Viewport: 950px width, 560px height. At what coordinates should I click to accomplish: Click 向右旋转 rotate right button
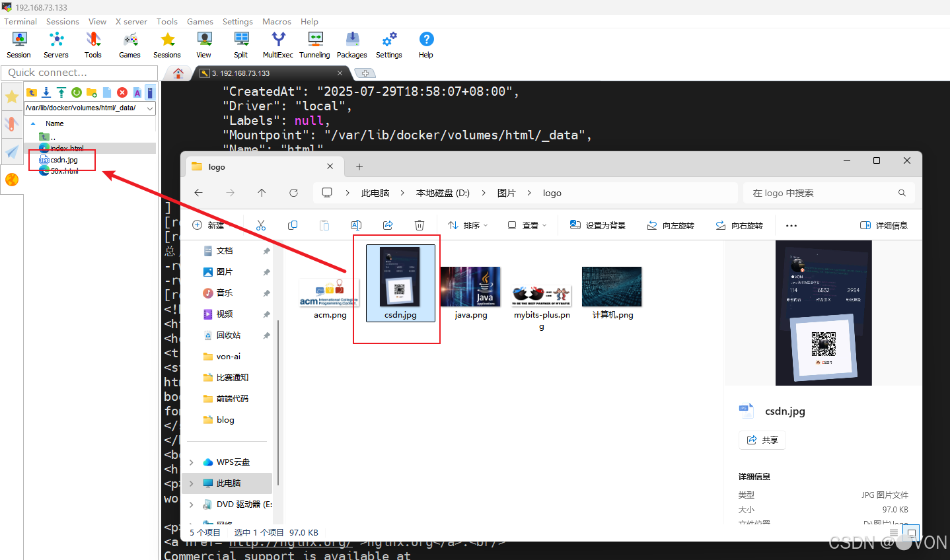coord(739,225)
